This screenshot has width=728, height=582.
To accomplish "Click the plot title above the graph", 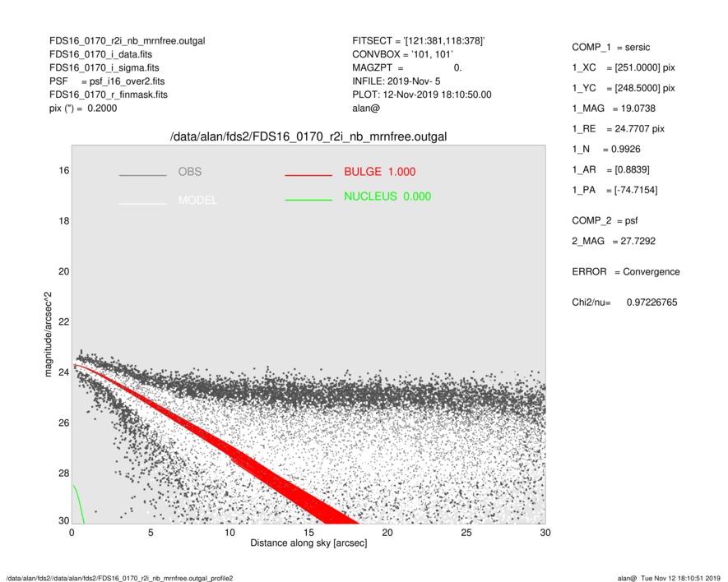I will [308, 136].
